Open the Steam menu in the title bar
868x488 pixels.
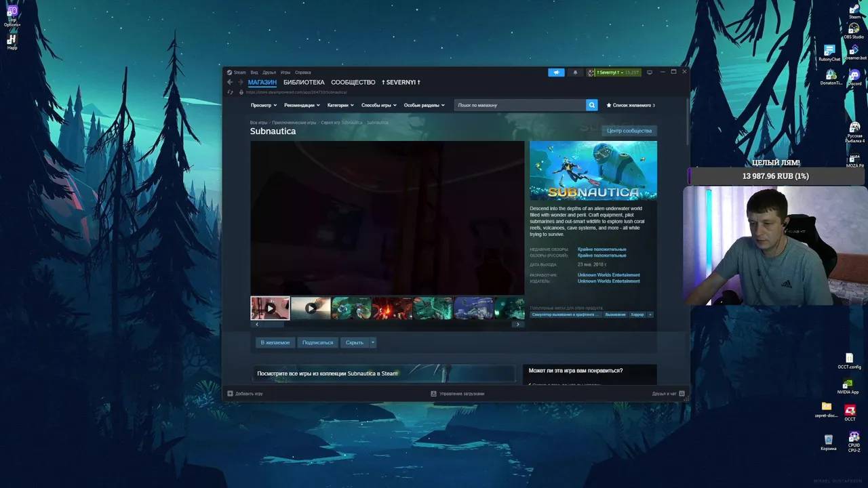pos(240,73)
